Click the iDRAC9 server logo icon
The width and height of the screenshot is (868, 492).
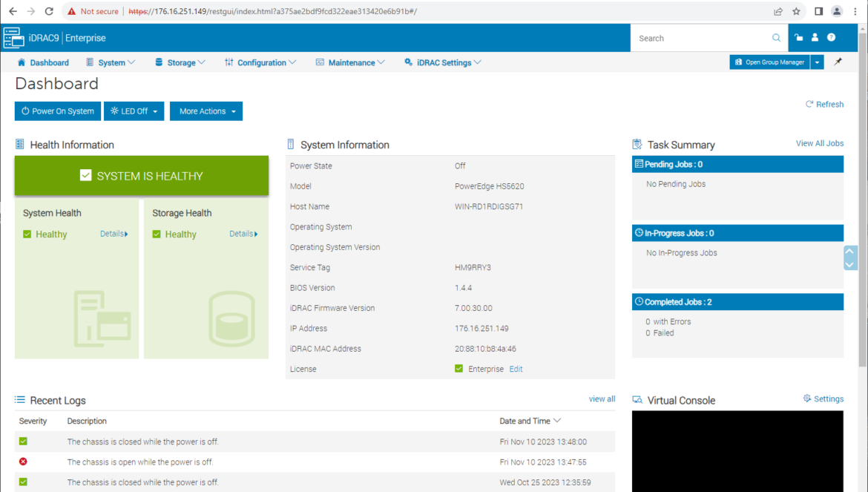coord(14,38)
